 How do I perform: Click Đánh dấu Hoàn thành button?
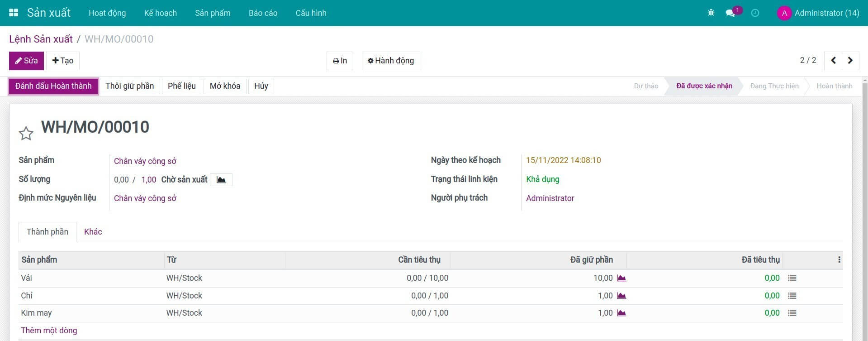53,86
